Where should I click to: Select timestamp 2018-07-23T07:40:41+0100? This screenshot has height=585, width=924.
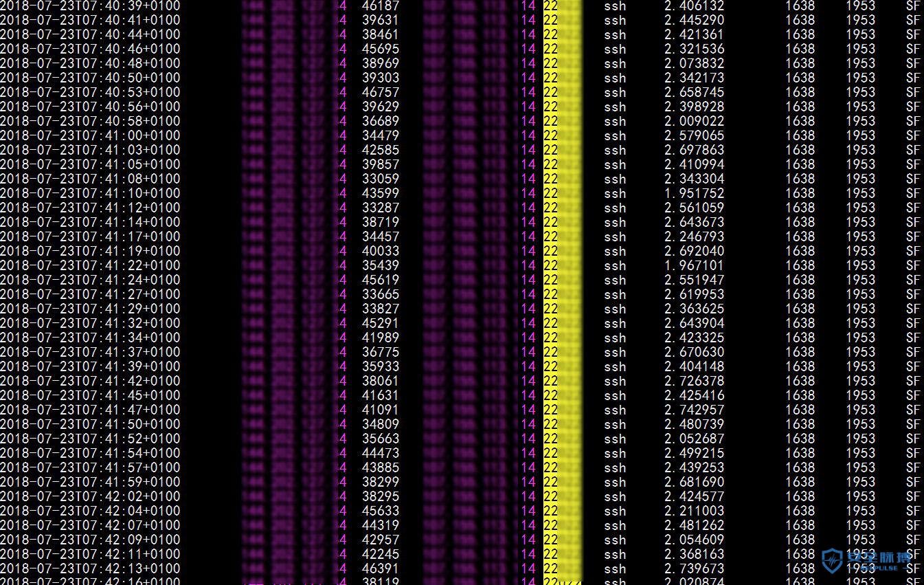coord(90,20)
